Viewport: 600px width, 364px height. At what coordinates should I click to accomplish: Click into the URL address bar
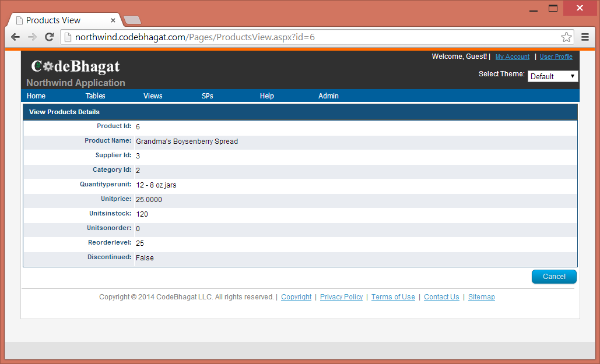pos(315,37)
